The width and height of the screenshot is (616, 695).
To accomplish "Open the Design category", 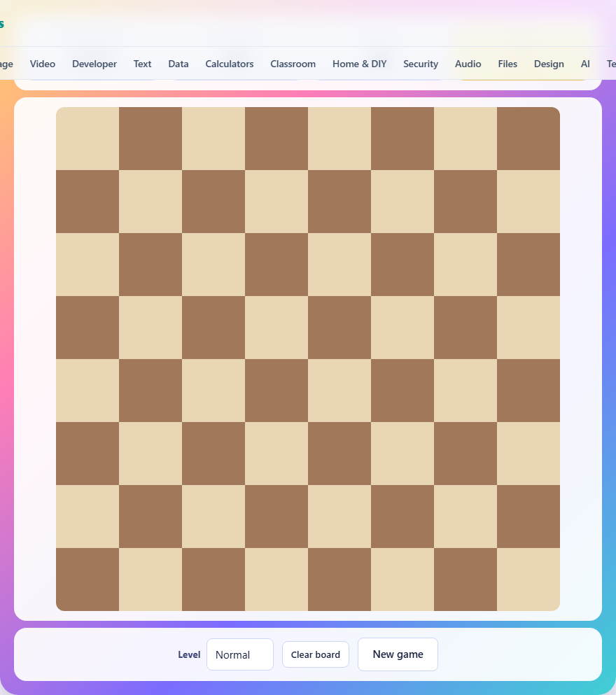I will (549, 64).
